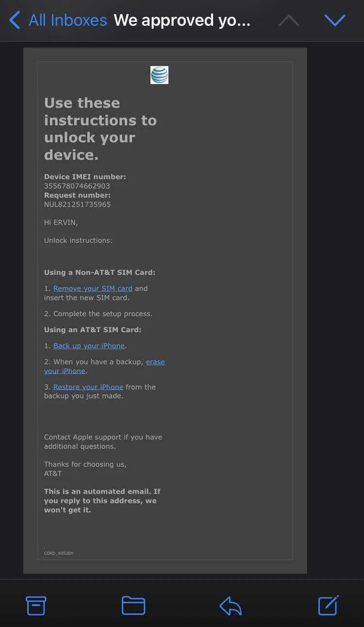Open the move to folder icon
This screenshot has height=627, width=364.
point(133,606)
